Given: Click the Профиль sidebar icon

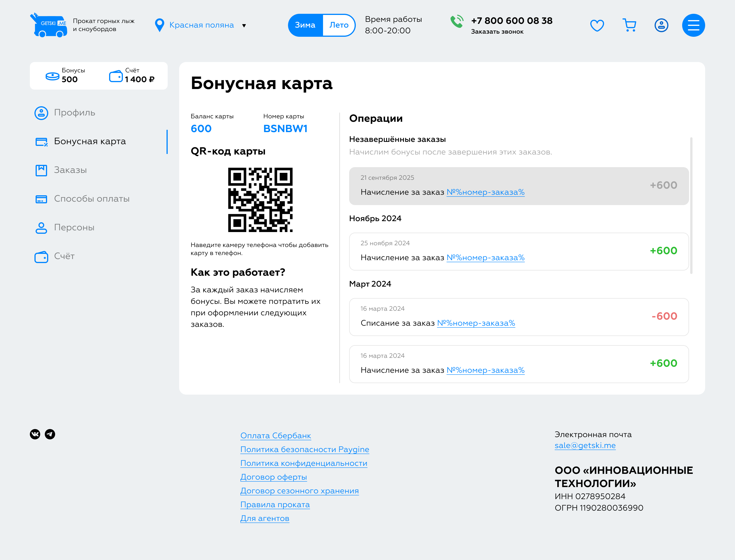Looking at the screenshot, I should [x=41, y=113].
